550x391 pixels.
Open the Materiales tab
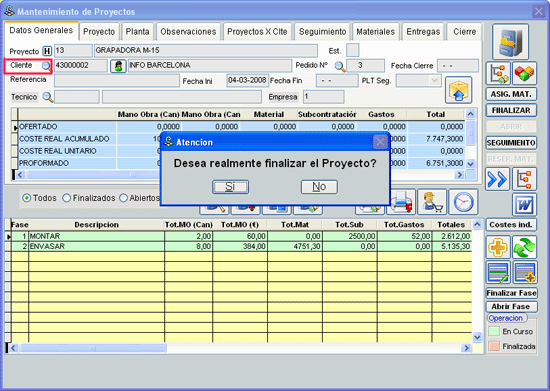point(376,32)
